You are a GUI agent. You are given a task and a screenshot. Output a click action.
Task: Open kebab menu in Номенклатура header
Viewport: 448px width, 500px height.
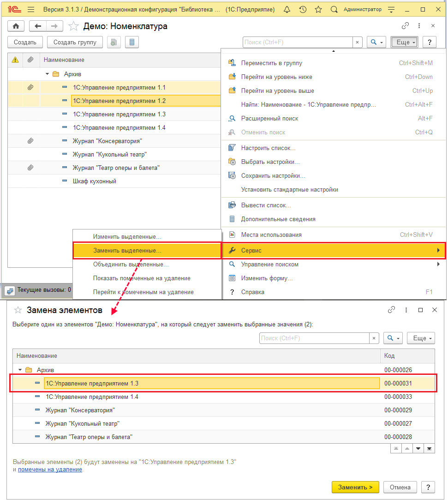pyautogui.click(x=419, y=25)
